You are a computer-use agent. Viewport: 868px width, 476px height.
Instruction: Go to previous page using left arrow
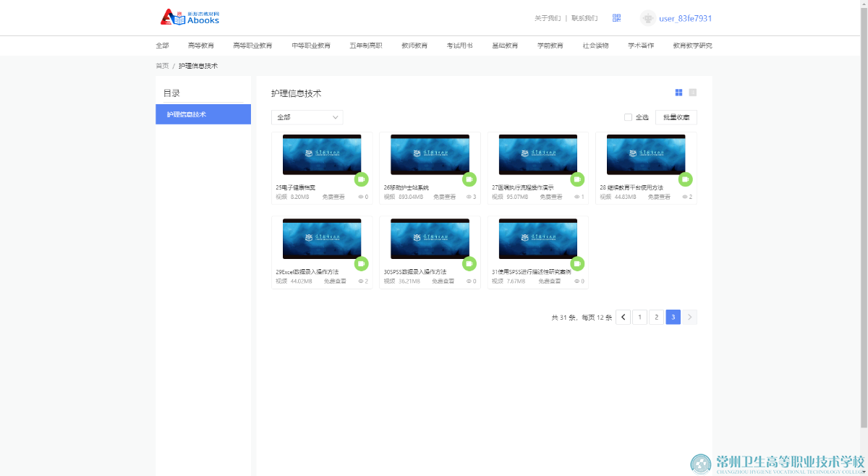[623, 317]
